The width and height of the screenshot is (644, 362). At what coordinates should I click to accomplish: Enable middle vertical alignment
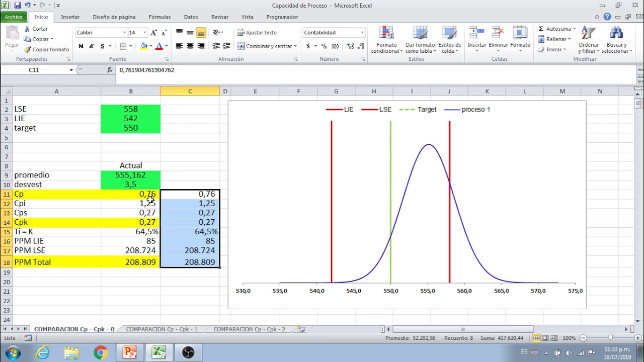coord(190,33)
